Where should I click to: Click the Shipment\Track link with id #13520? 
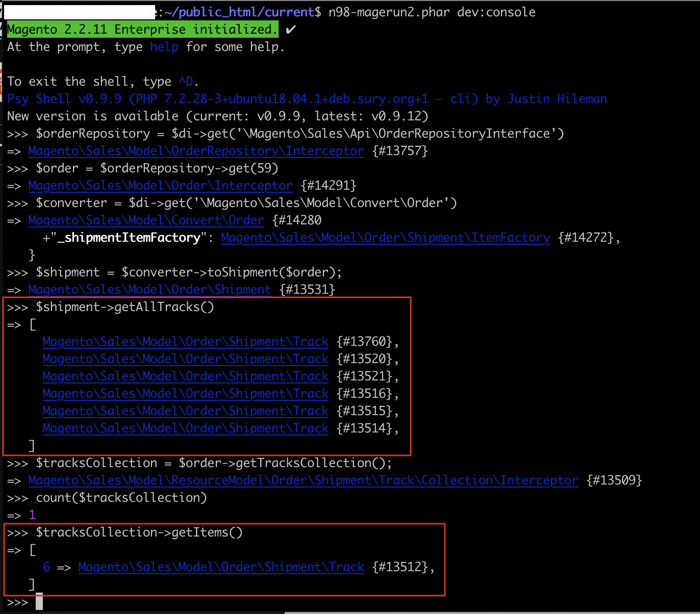point(186,359)
